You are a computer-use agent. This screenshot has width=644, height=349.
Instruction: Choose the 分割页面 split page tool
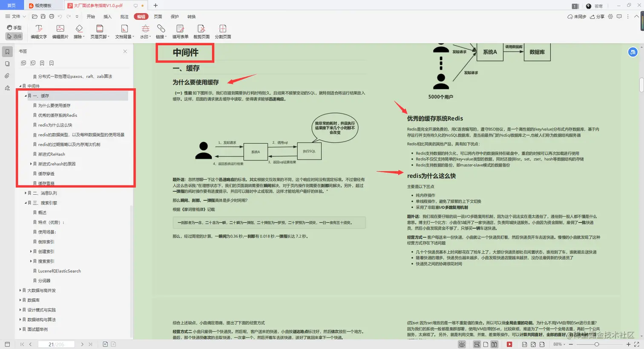click(x=223, y=32)
